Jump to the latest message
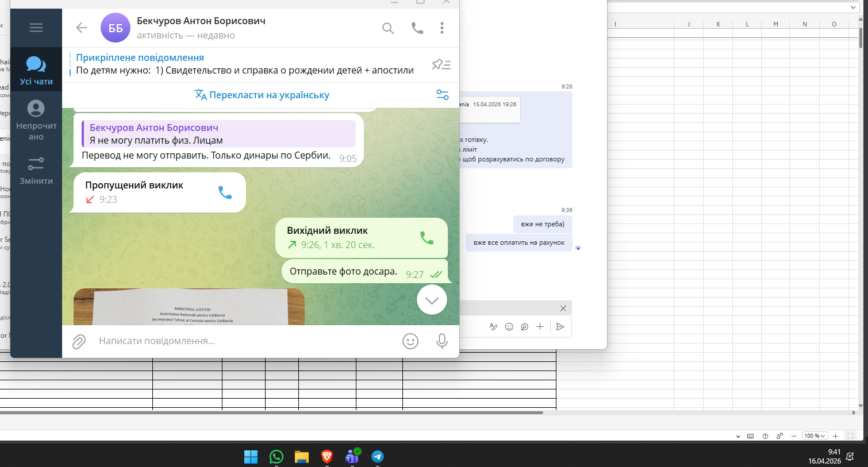Viewport: 868px width, 467px height. click(x=432, y=300)
